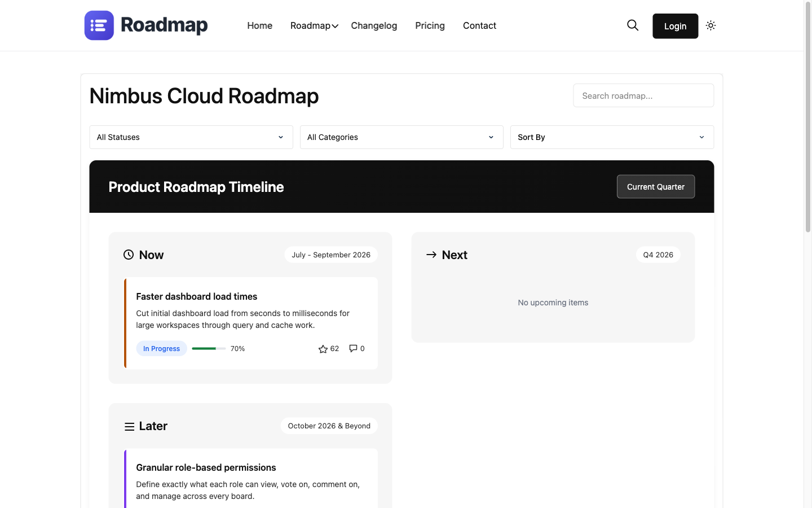The width and height of the screenshot is (812, 508).
Task: Click the page vertical scrollbar
Action: [x=808, y=116]
